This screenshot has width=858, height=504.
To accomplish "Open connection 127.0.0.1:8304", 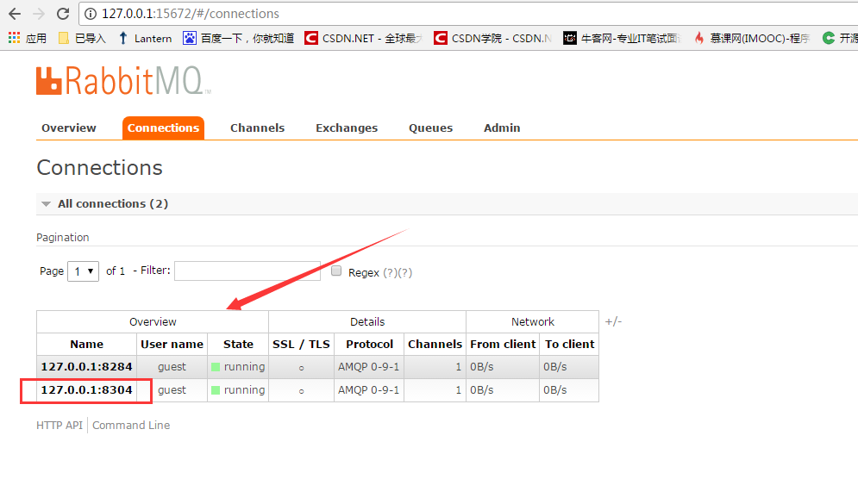I will pyautogui.click(x=86, y=389).
